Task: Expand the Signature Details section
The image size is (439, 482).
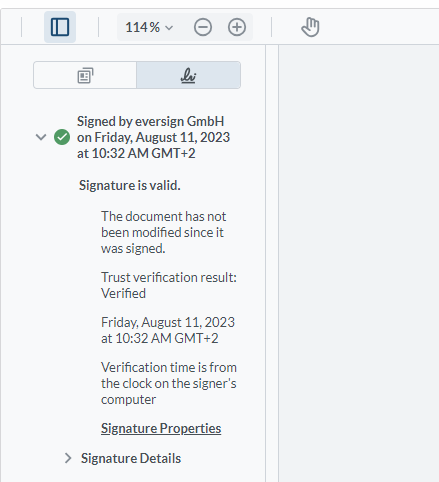Action: pos(68,458)
